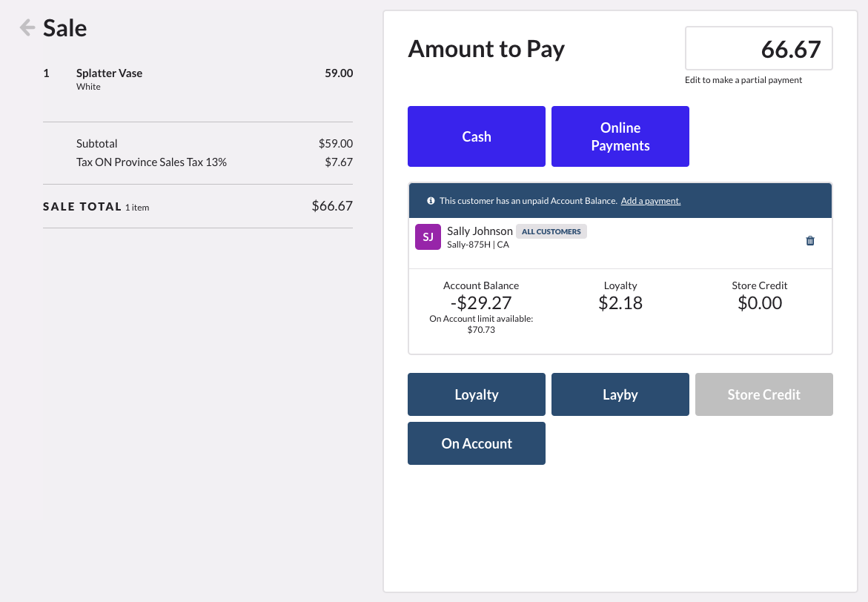The width and height of the screenshot is (868, 602).
Task: Open the Add a payment link
Action: [x=650, y=201]
